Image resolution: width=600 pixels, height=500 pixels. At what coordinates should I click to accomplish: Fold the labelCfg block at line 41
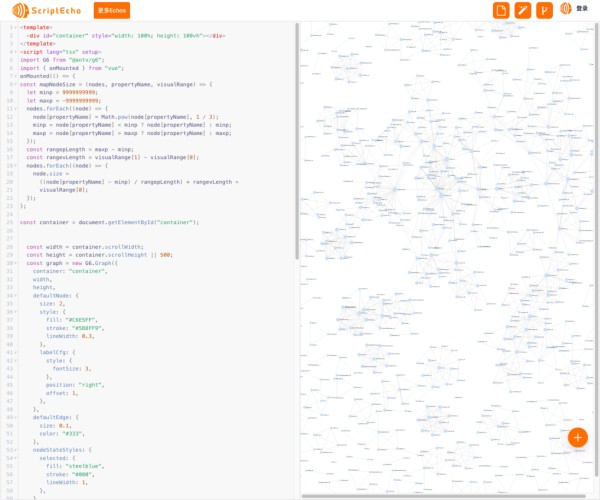point(16,352)
